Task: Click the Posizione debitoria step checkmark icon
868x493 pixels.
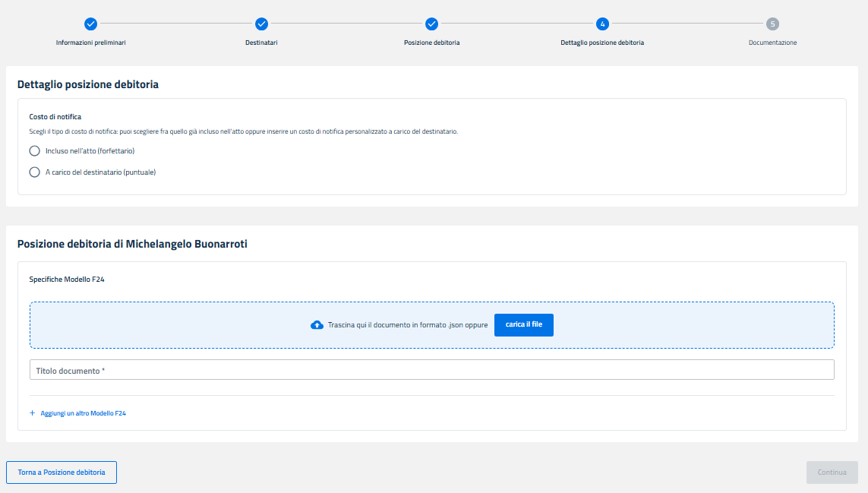Action: [x=431, y=24]
